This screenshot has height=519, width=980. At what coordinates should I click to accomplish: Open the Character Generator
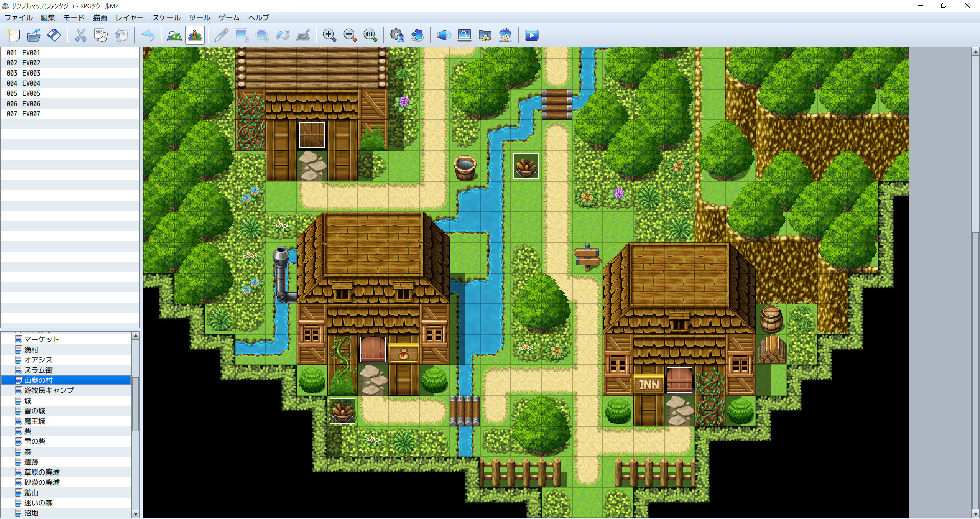[505, 35]
